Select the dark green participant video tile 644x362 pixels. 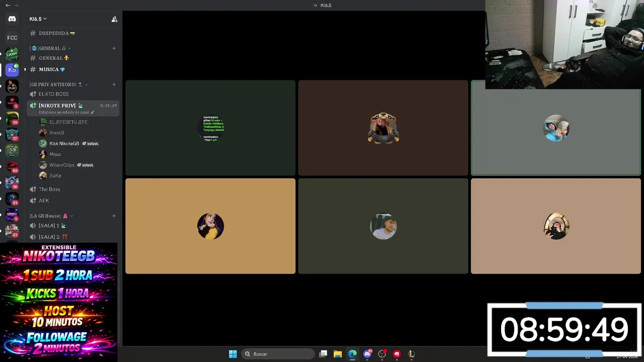click(210, 128)
